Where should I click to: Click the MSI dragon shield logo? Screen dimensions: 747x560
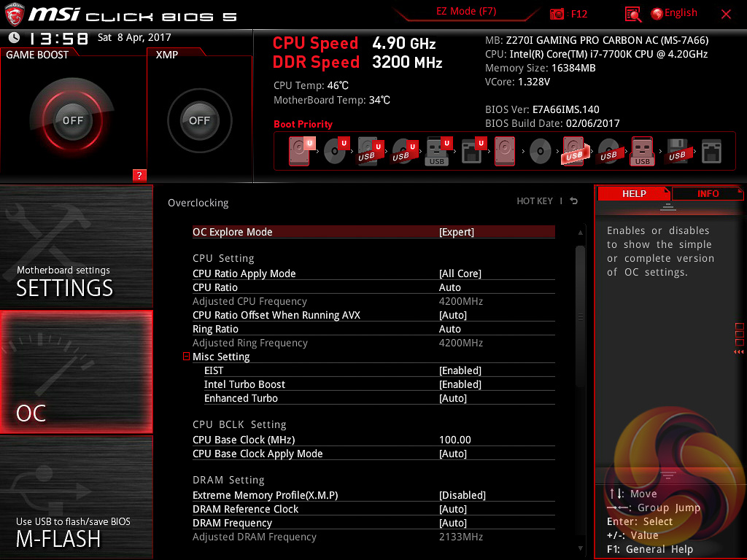click(15, 15)
